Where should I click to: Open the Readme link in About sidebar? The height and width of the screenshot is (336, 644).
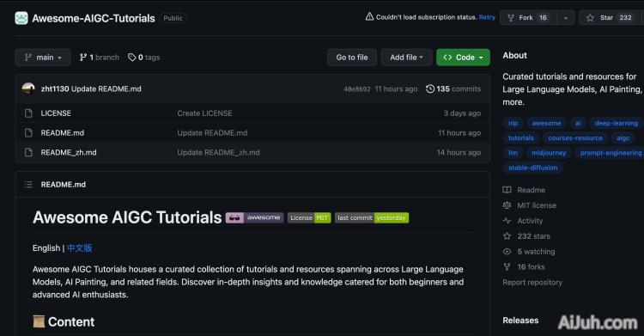click(x=531, y=190)
